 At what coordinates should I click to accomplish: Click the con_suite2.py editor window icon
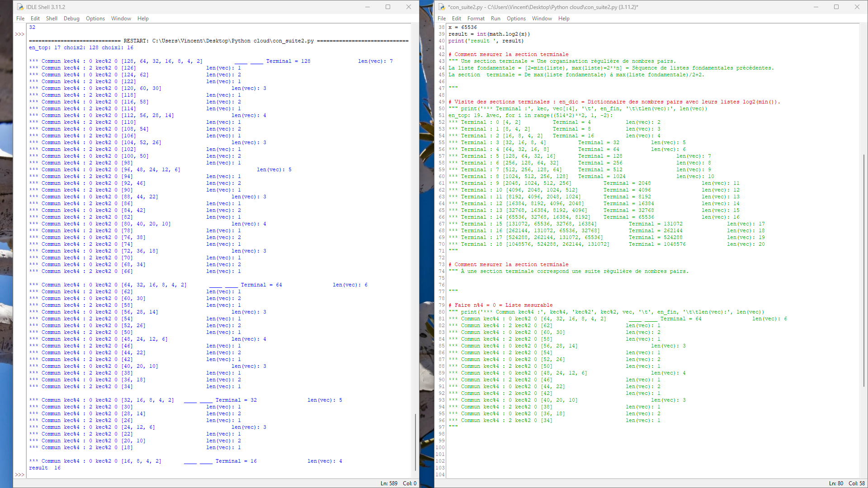click(441, 7)
